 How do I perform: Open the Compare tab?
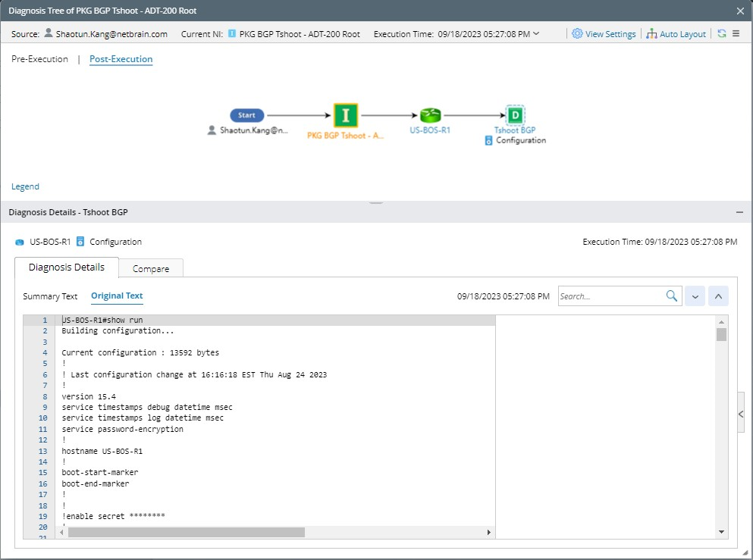[151, 269]
